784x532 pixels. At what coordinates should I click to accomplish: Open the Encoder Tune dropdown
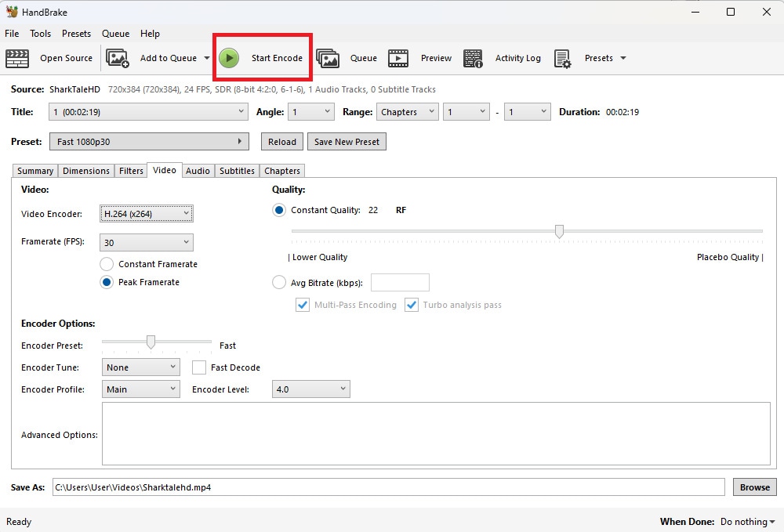141,367
